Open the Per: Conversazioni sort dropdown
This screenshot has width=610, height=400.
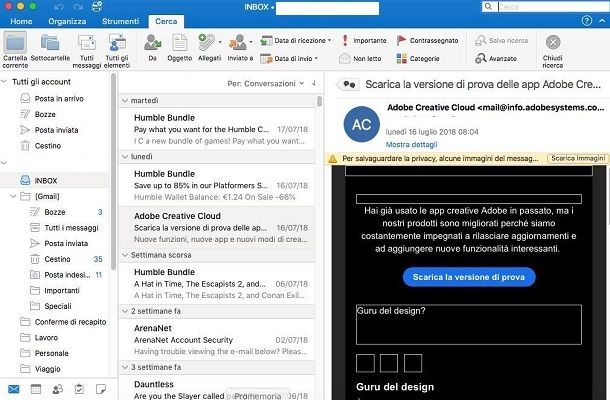point(266,84)
